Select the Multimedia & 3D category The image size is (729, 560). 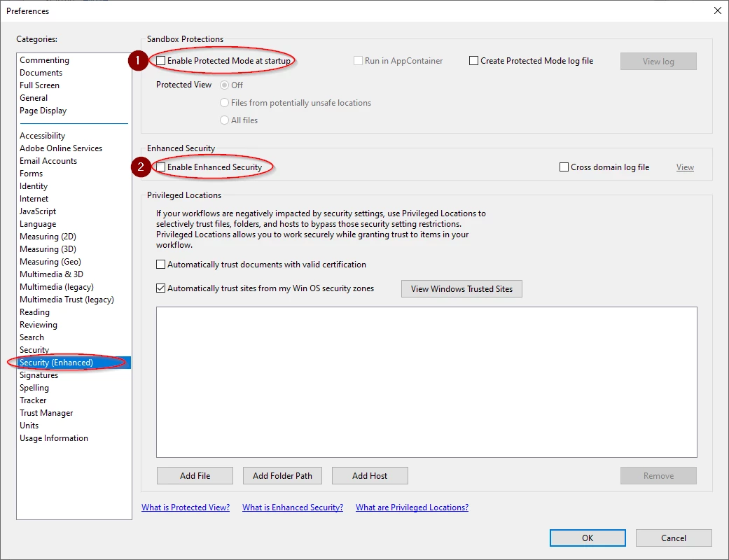[51, 274]
